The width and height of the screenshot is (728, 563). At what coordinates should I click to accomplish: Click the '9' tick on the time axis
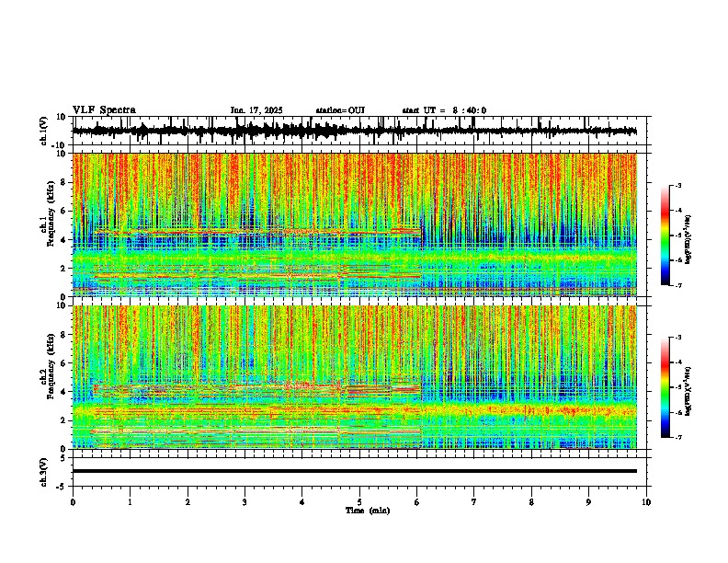[588, 502]
